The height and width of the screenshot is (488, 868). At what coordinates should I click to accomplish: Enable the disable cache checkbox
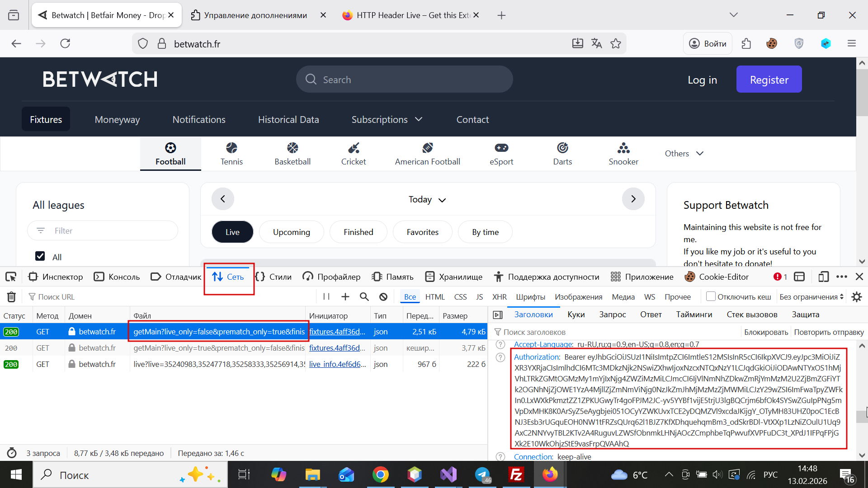tap(711, 296)
